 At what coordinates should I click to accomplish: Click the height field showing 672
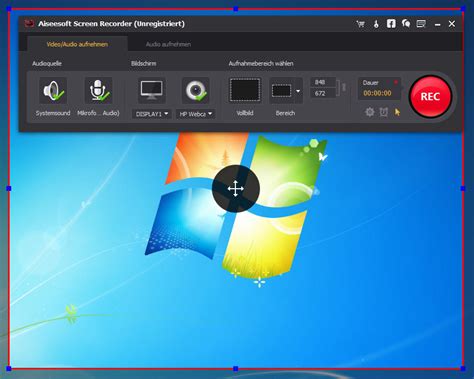[323, 93]
